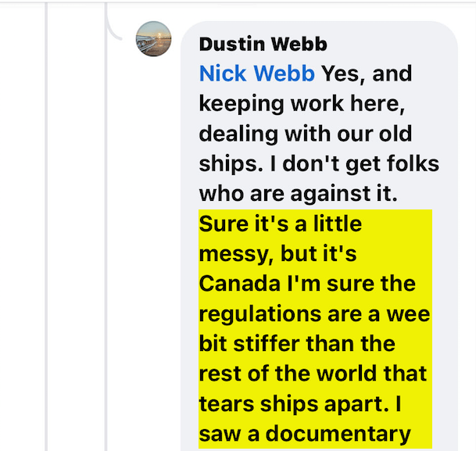
Task: Click the line "ships. I don't get folks"
Action: coord(319,164)
